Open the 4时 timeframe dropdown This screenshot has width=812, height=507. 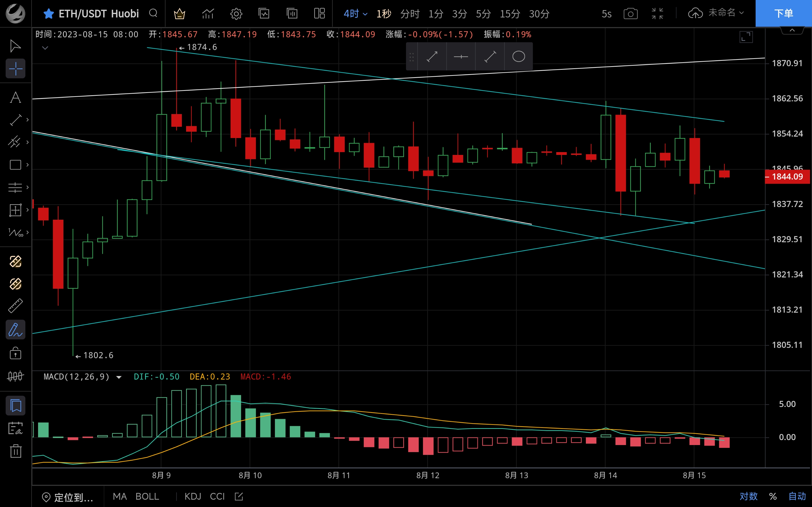[355, 14]
